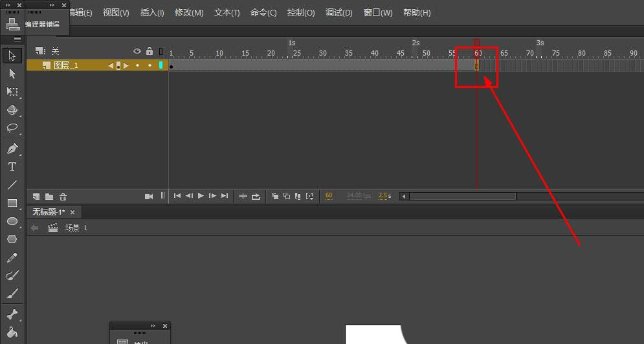This screenshot has width=644, height=344.
Task: Go back using the scene arrow
Action: (x=35, y=228)
